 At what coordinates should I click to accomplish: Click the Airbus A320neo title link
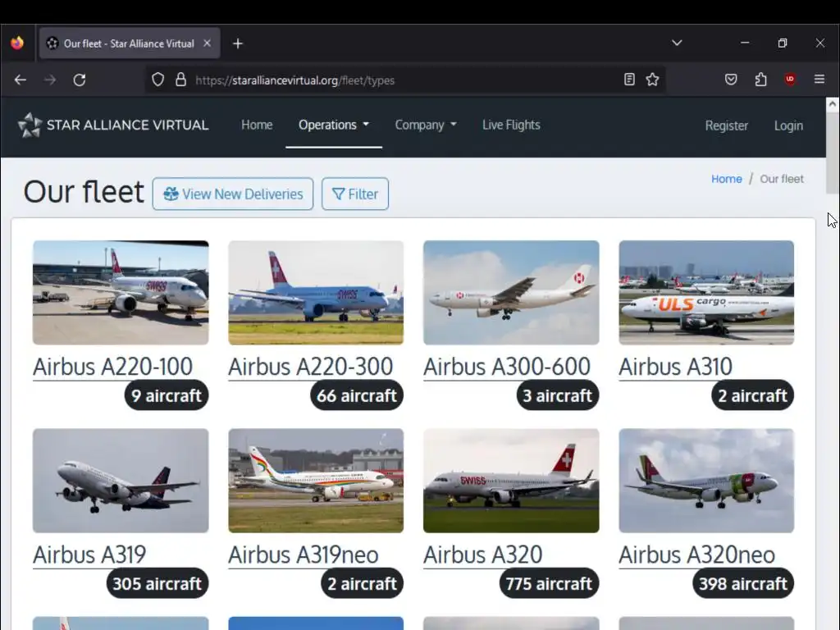point(697,555)
